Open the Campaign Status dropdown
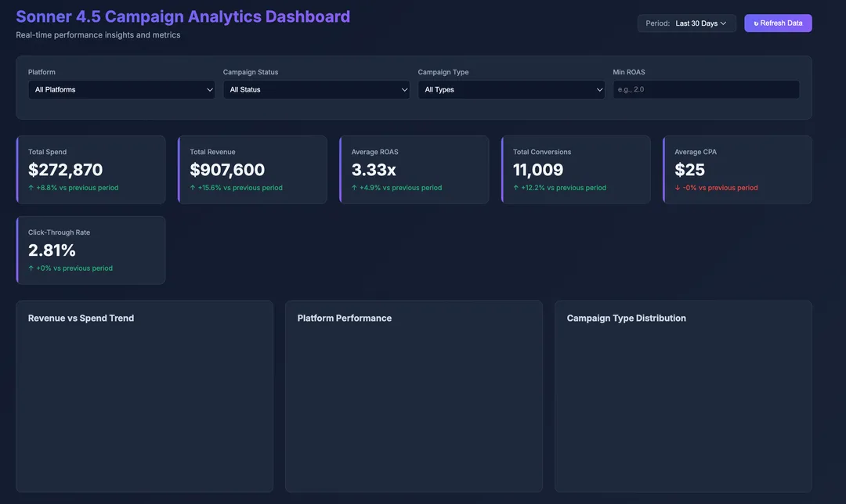Screen dimensions: 846x504 316,90
